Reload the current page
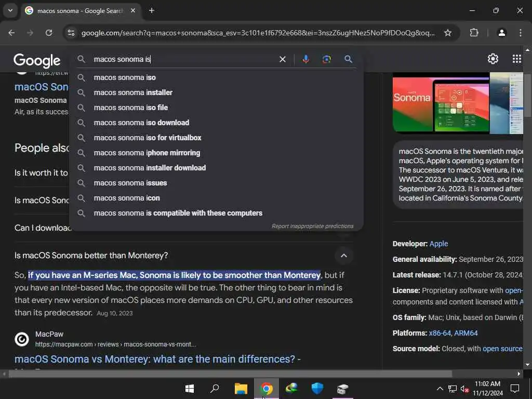This screenshot has width=532, height=399. (x=49, y=33)
